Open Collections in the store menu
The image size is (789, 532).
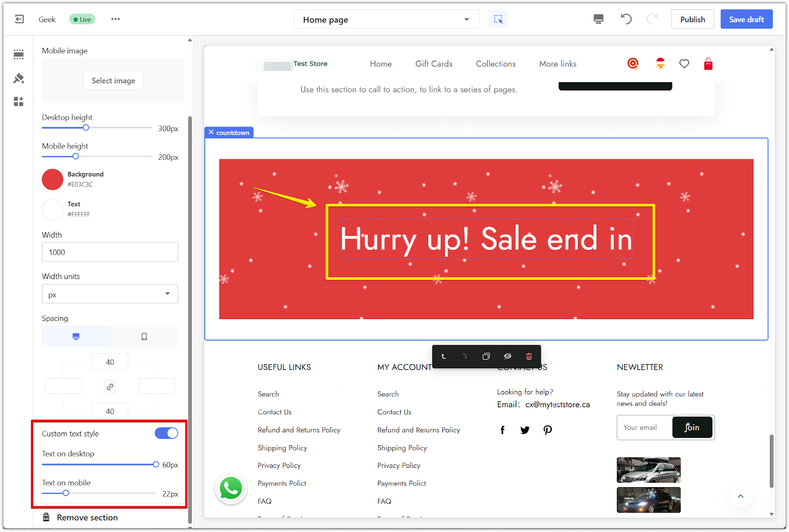(495, 64)
